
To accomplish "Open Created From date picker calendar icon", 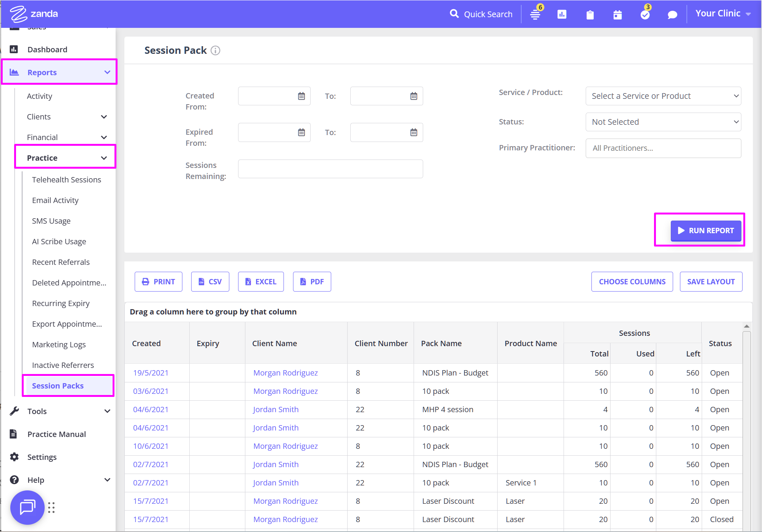I will coord(301,96).
